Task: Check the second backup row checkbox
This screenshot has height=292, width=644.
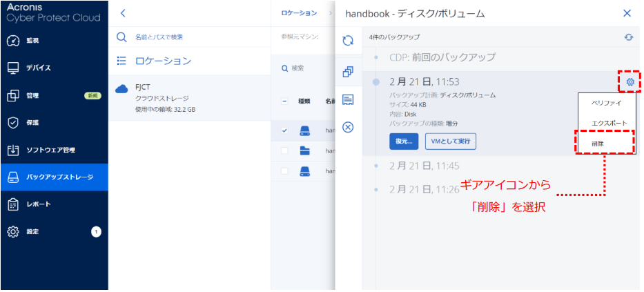Action: coord(285,150)
